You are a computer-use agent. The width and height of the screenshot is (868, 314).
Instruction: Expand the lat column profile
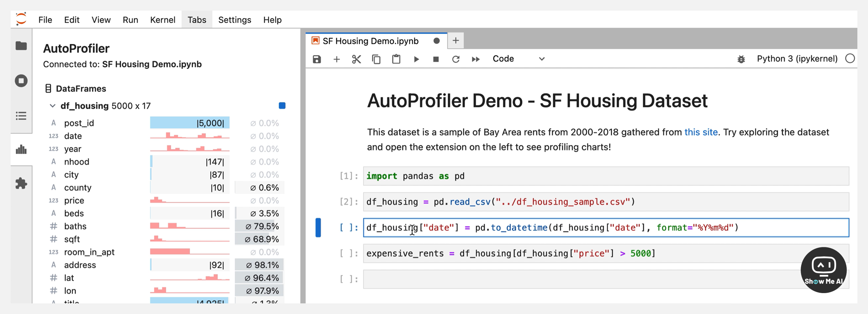pos(165,278)
